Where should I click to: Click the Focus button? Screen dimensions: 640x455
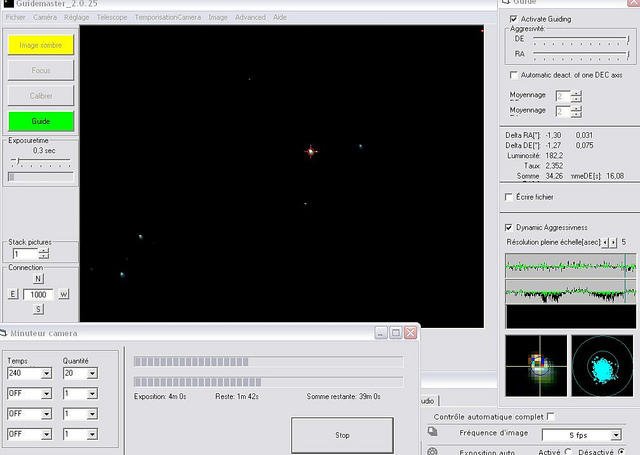tap(41, 70)
